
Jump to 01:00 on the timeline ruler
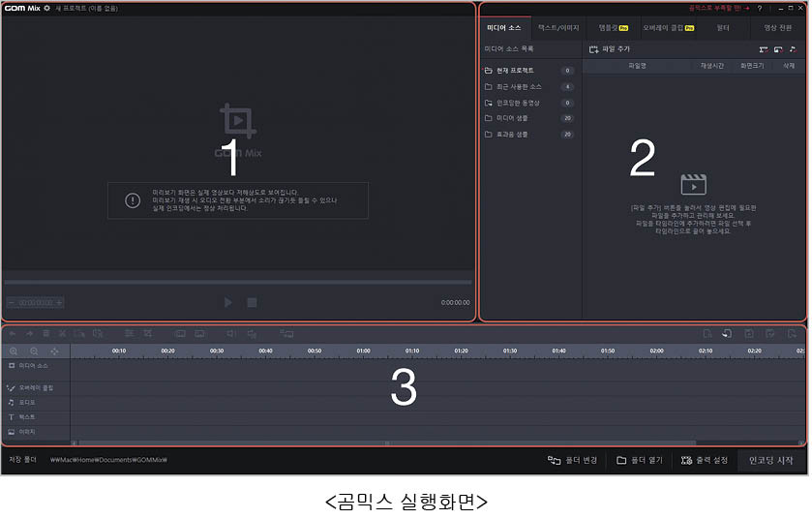(x=364, y=351)
